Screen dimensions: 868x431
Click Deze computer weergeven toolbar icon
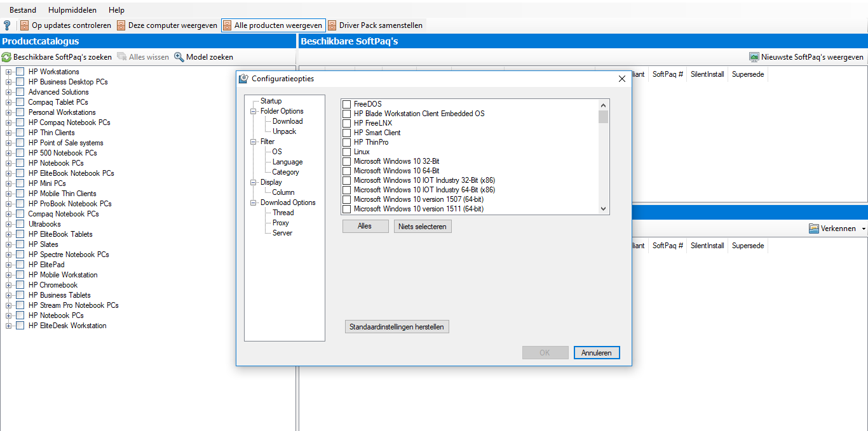121,25
